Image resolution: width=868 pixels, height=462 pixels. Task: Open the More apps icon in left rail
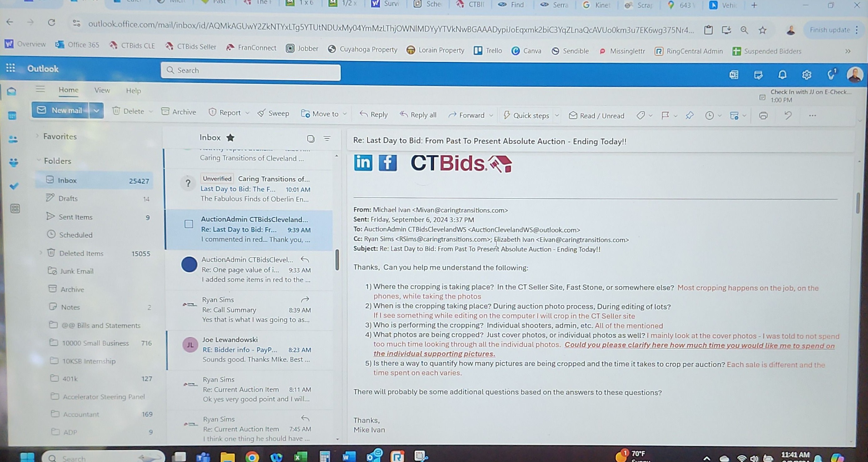[x=15, y=209]
